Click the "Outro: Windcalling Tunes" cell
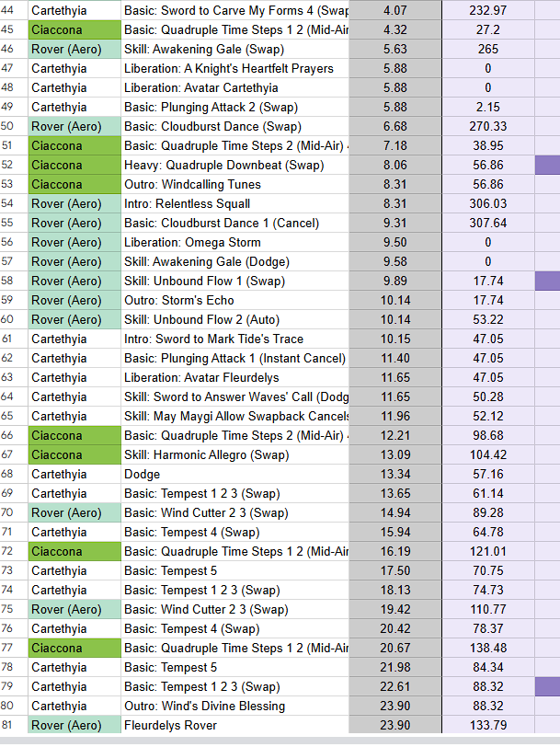560x747 pixels. point(235,184)
